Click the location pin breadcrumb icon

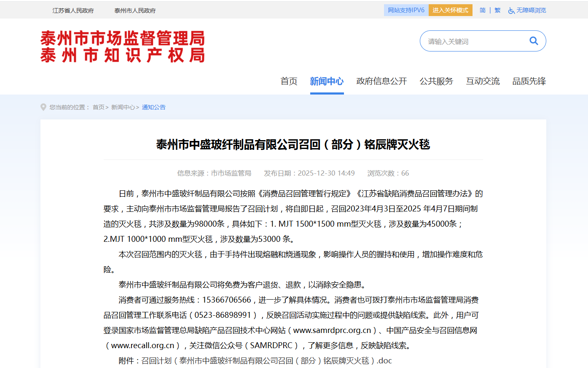pos(43,107)
